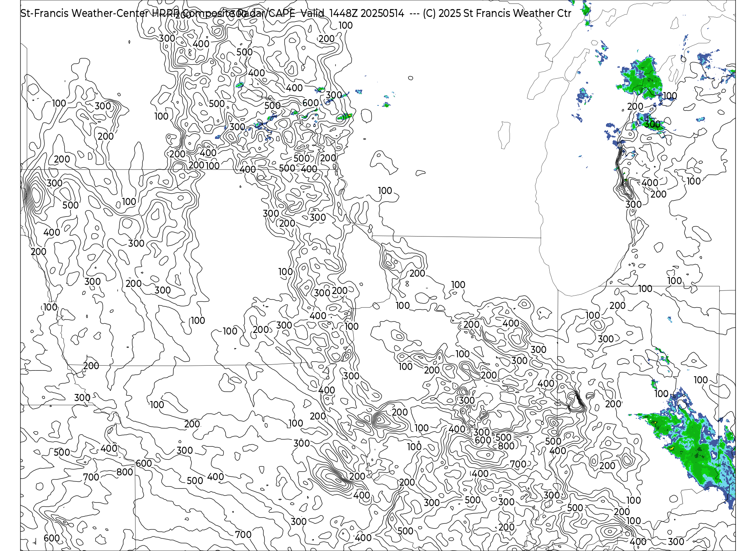Select the "1448Z" valid time text
Viewport: 756px width, 551px height.
tap(343, 13)
